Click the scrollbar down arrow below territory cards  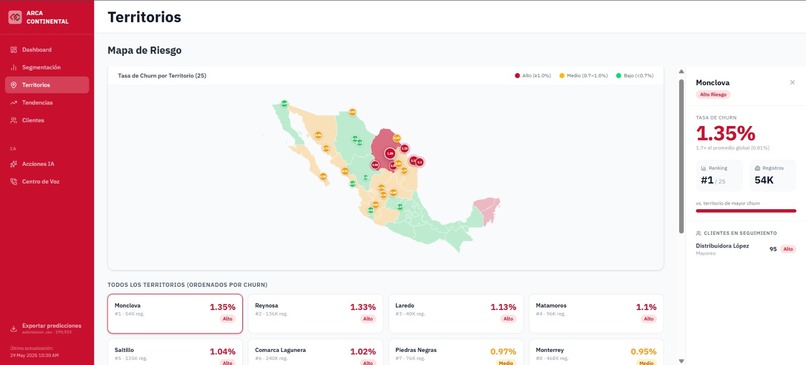682,361
